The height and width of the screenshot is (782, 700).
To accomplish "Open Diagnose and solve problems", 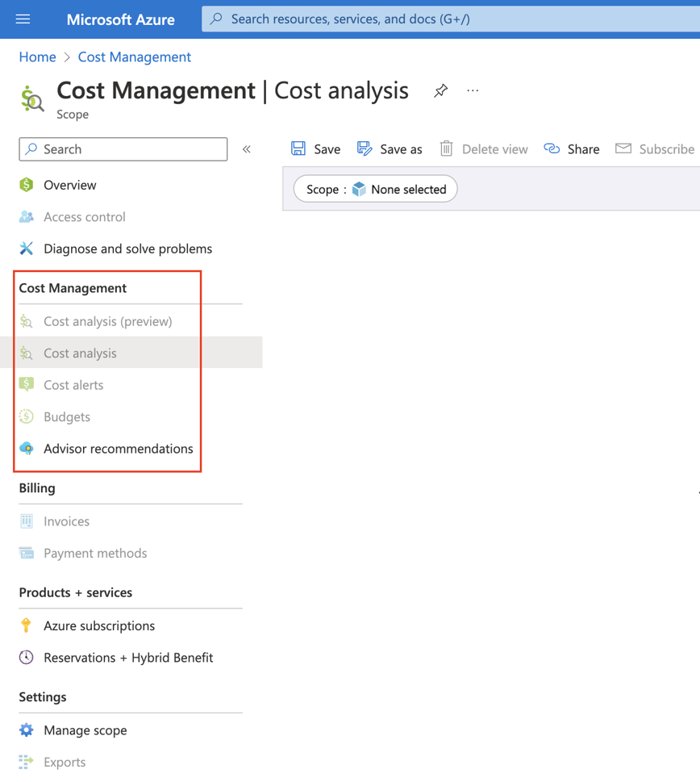I will coord(127,249).
